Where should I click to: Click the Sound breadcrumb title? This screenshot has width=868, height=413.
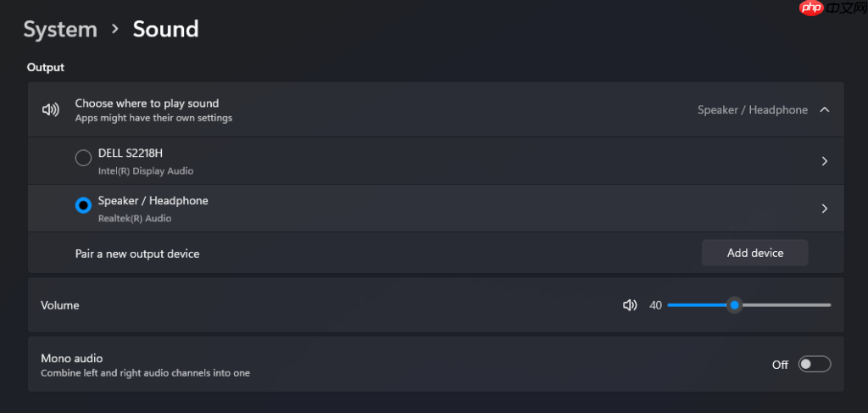click(x=165, y=29)
